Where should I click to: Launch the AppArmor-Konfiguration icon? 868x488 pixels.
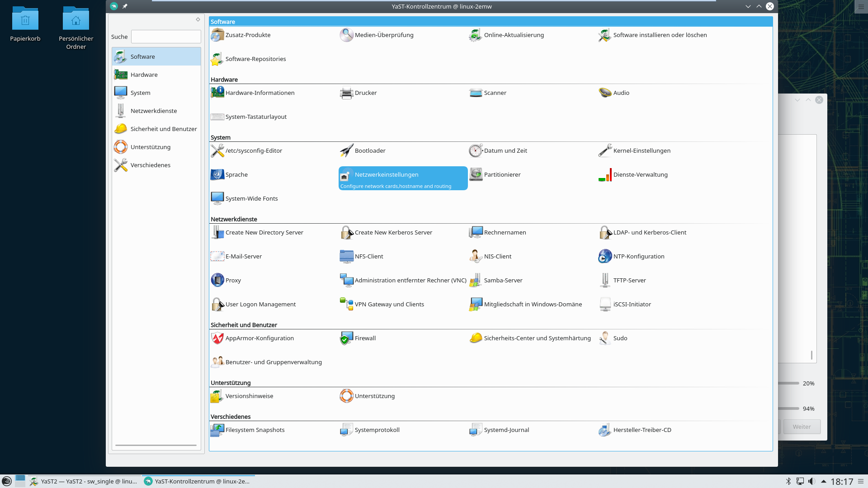click(217, 338)
